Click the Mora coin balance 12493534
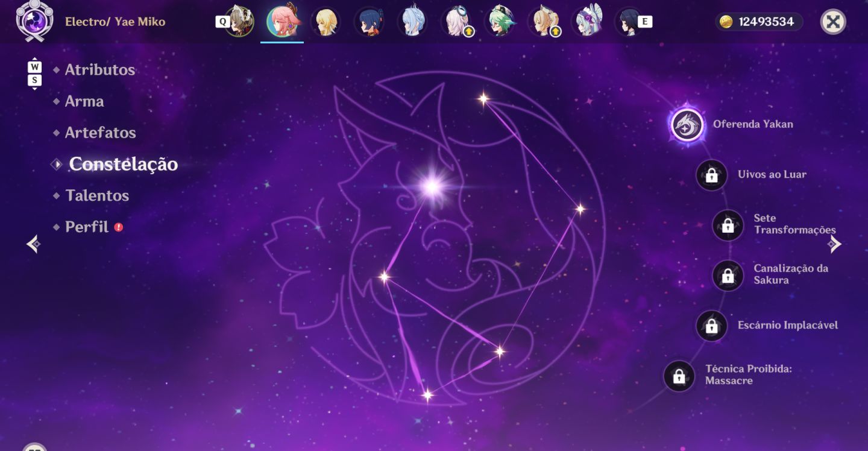 coord(759,22)
